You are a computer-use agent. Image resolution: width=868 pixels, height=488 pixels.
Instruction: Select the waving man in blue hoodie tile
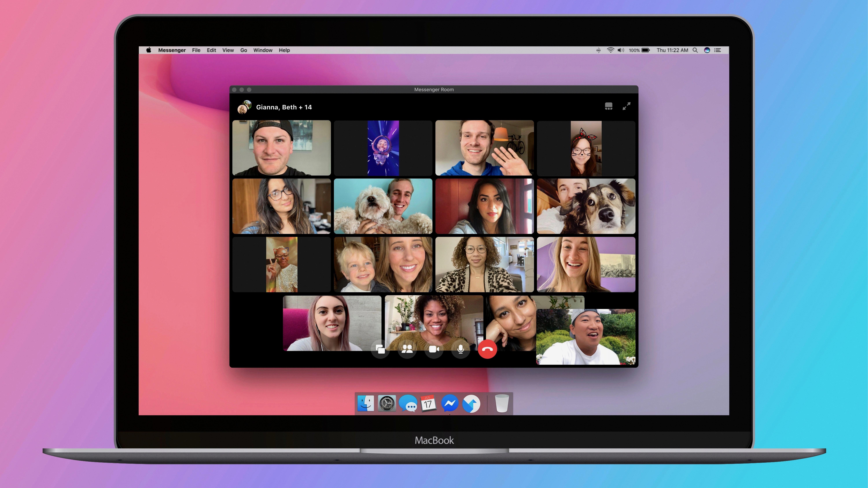click(485, 148)
